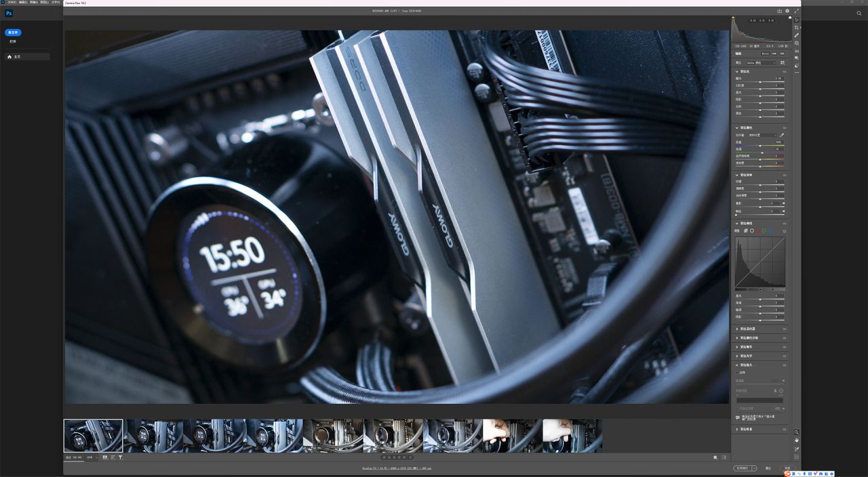Screen dimensions: 868x477
Task: Click the B&W conversion button
Action: click(x=774, y=54)
